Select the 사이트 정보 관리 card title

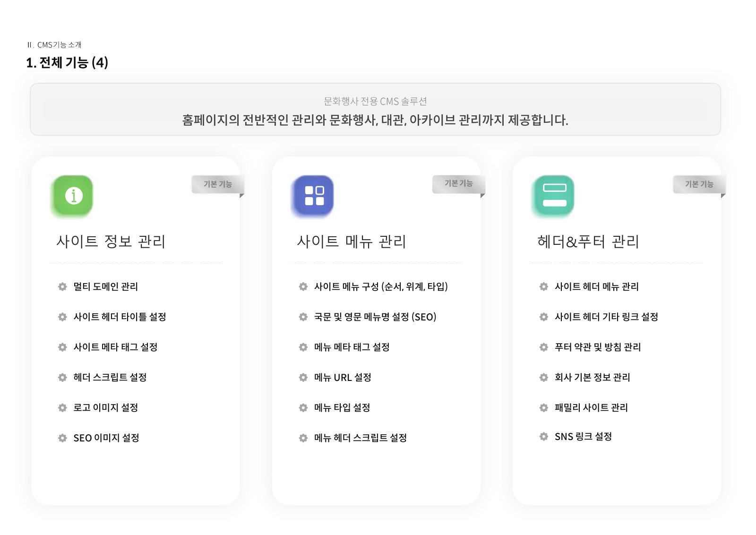tap(111, 242)
